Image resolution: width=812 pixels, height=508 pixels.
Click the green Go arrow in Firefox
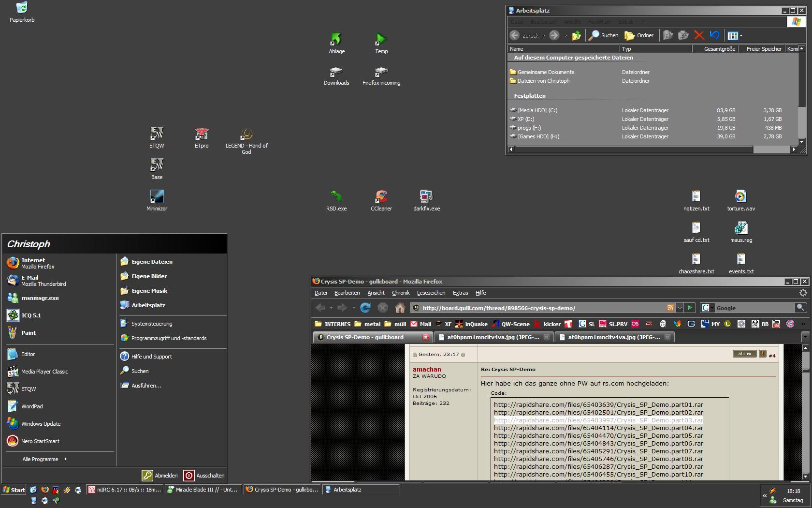690,308
